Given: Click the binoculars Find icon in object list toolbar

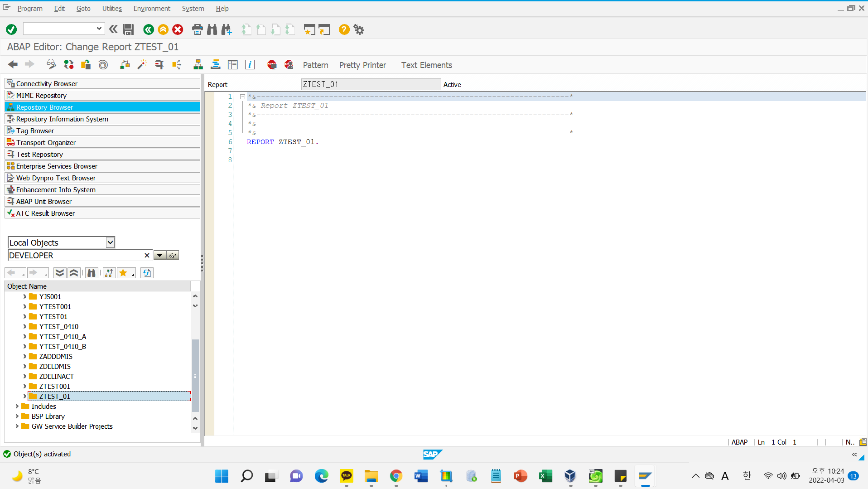Looking at the screenshot, I should (92, 273).
